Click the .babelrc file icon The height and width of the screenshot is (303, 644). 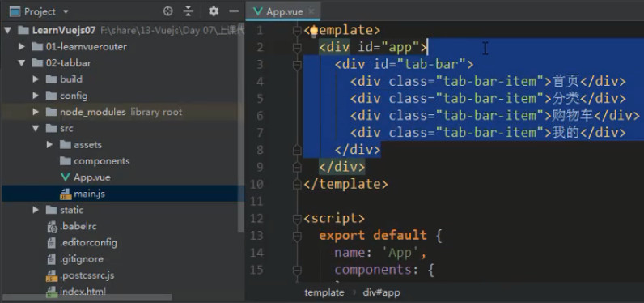point(52,227)
